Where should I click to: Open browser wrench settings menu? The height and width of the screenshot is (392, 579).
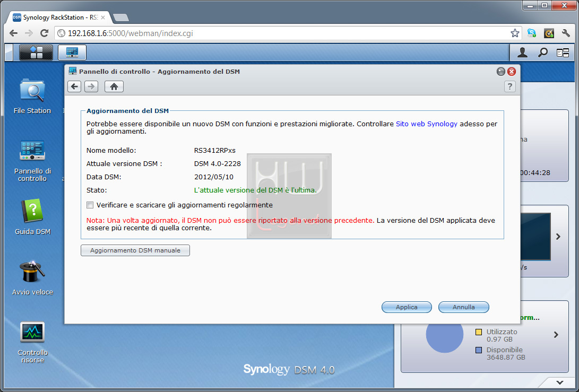(566, 33)
